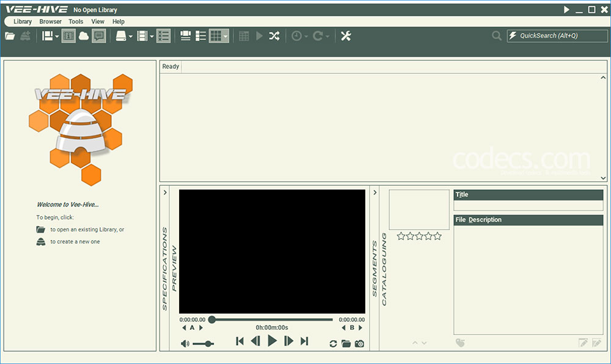Skip to end of video
The height and width of the screenshot is (364, 611).
coord(304,341)
